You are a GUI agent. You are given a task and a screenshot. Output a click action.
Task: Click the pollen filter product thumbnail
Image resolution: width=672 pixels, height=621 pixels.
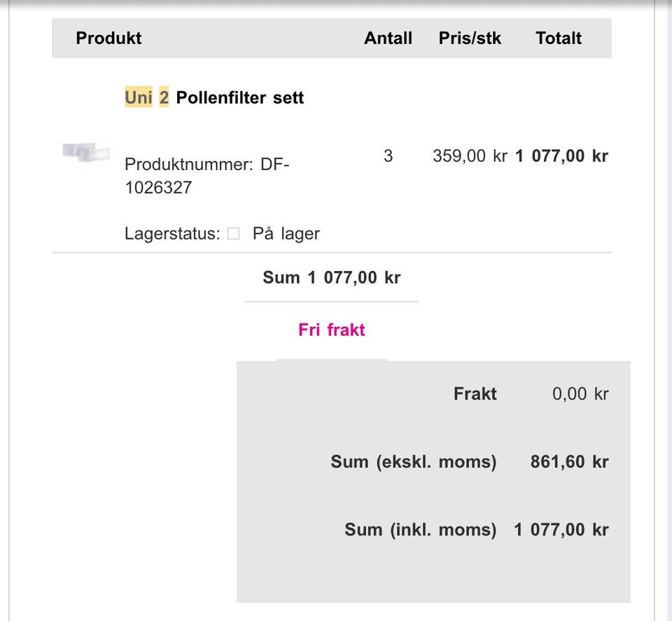tap(85, 152)
